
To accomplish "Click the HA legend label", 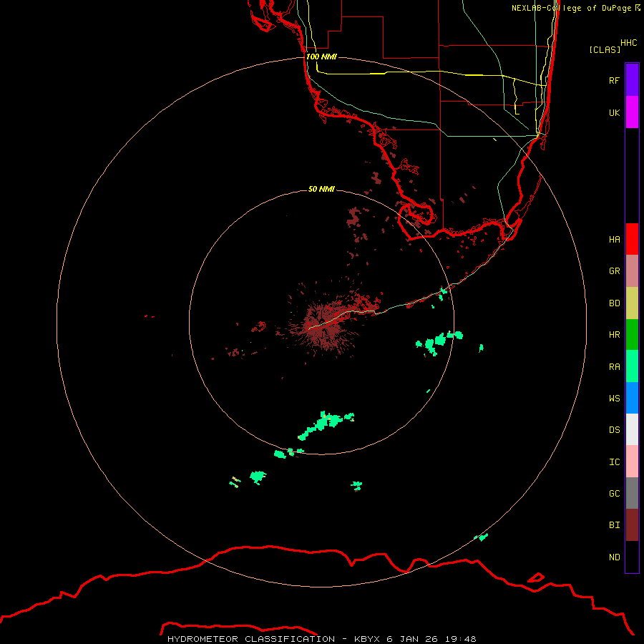I will point(614,239).
